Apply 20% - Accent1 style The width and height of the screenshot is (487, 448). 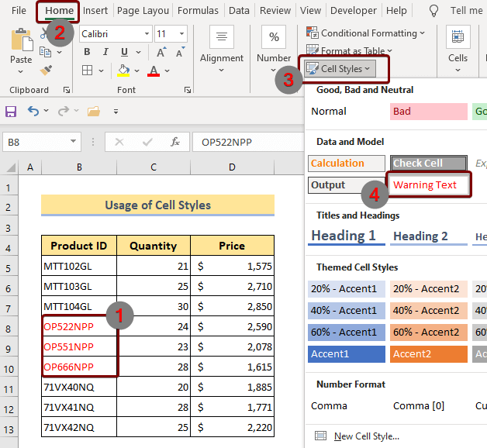pos(347,289)
